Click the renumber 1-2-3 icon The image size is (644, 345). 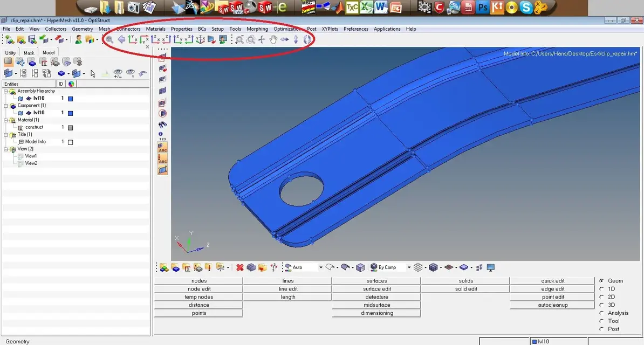273,267
